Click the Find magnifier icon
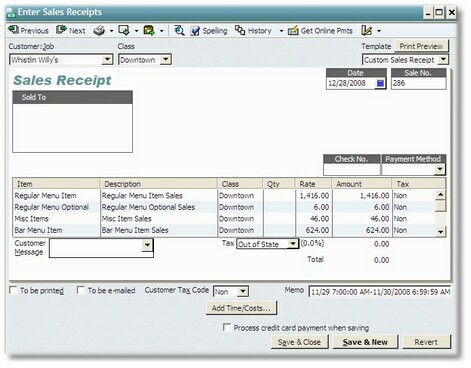471x368 pixels. 179,31
